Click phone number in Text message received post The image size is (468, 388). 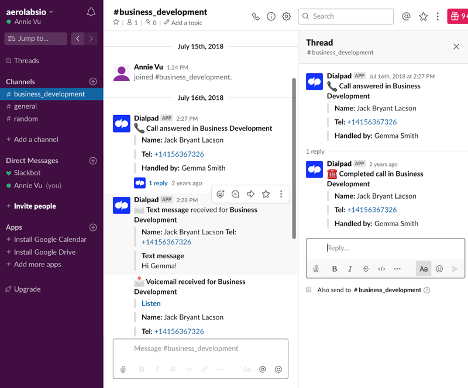pos(166,242)
